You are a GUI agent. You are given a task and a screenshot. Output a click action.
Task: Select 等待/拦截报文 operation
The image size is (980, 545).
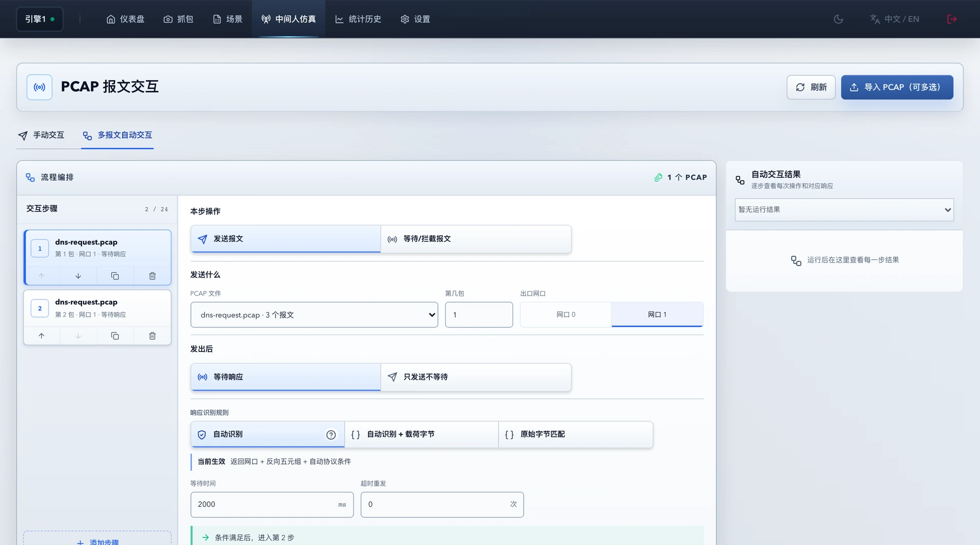(x=476, y=239)
